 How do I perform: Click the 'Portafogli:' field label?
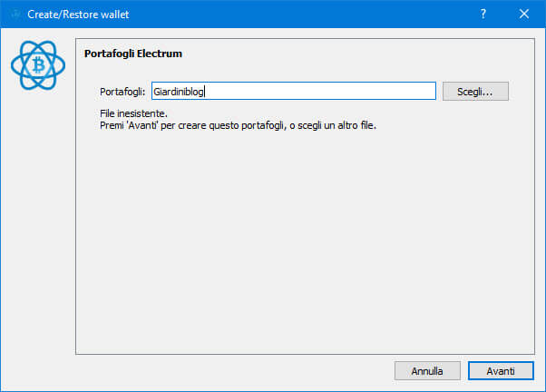(x=122, y=92)
